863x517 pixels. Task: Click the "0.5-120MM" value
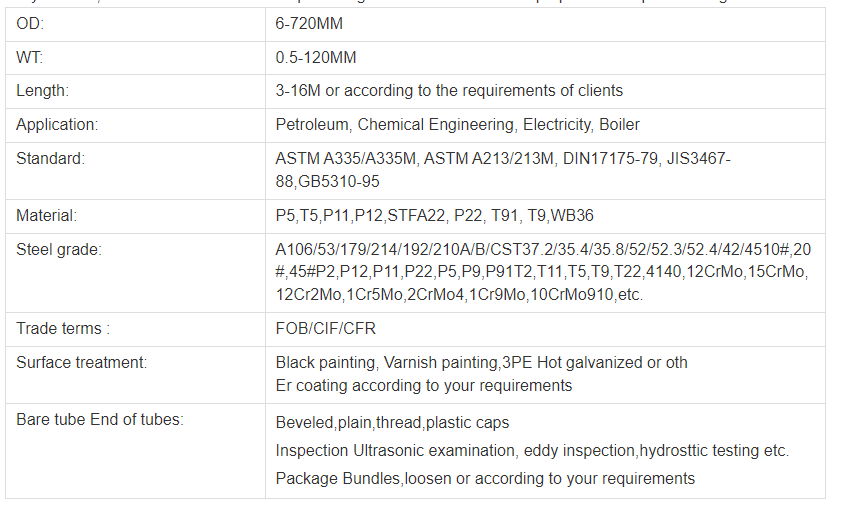(316, 58)
